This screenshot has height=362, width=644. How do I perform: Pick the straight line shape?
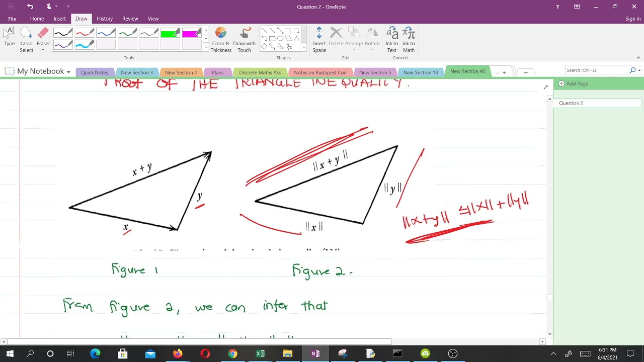click(x=264, y=30)
